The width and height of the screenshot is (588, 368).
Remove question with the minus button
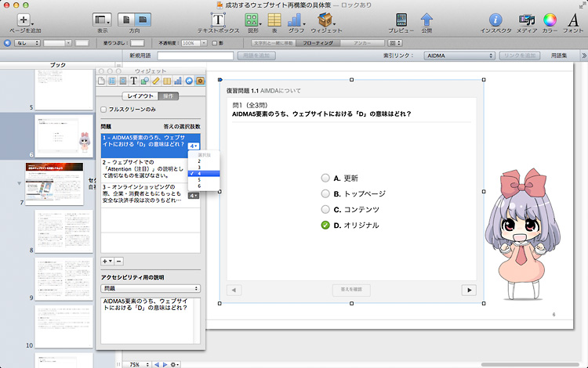pyautogui.click(x=118, y=262)
